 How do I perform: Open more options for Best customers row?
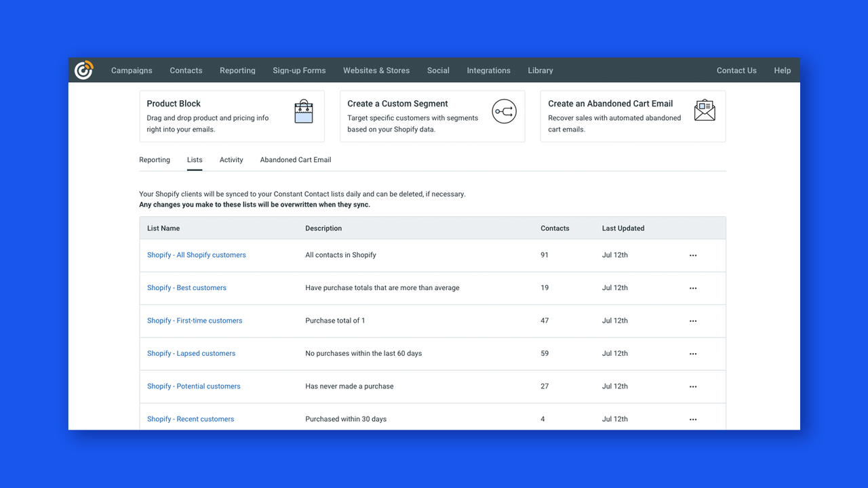coord(693,288)
